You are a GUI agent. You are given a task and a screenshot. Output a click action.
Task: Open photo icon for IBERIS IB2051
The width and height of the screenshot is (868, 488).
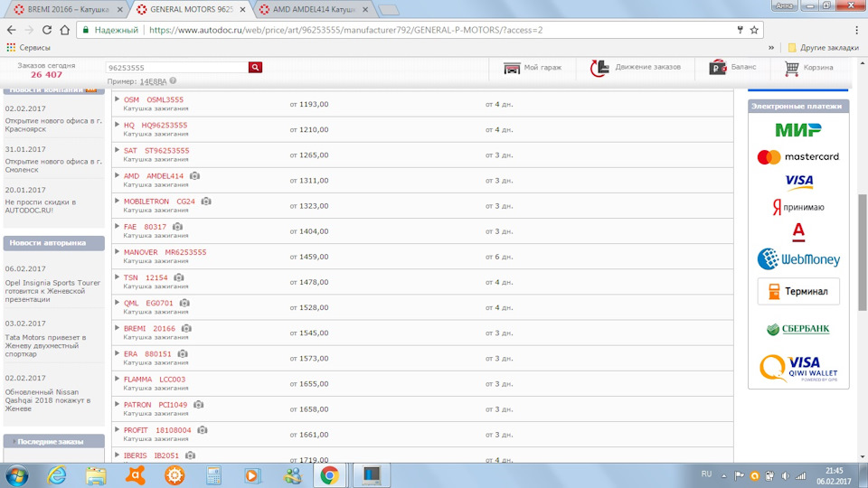tap(190, 455)
